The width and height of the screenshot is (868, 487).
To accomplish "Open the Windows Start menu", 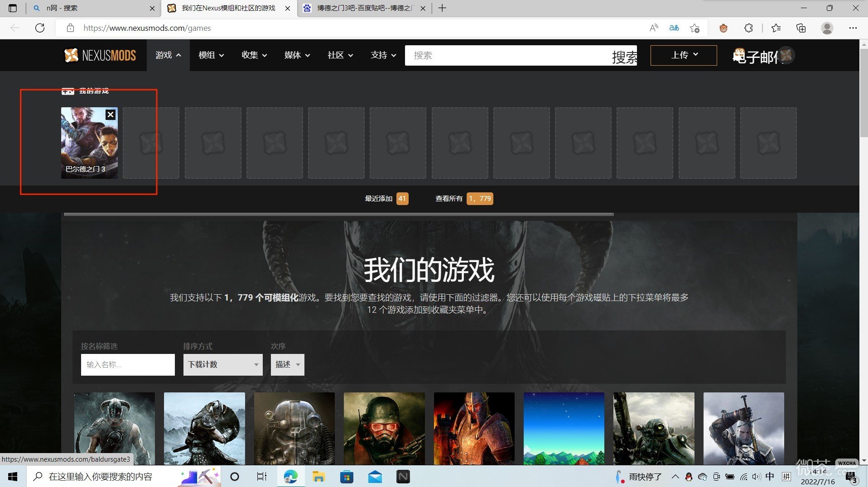I will pos(13,477).
